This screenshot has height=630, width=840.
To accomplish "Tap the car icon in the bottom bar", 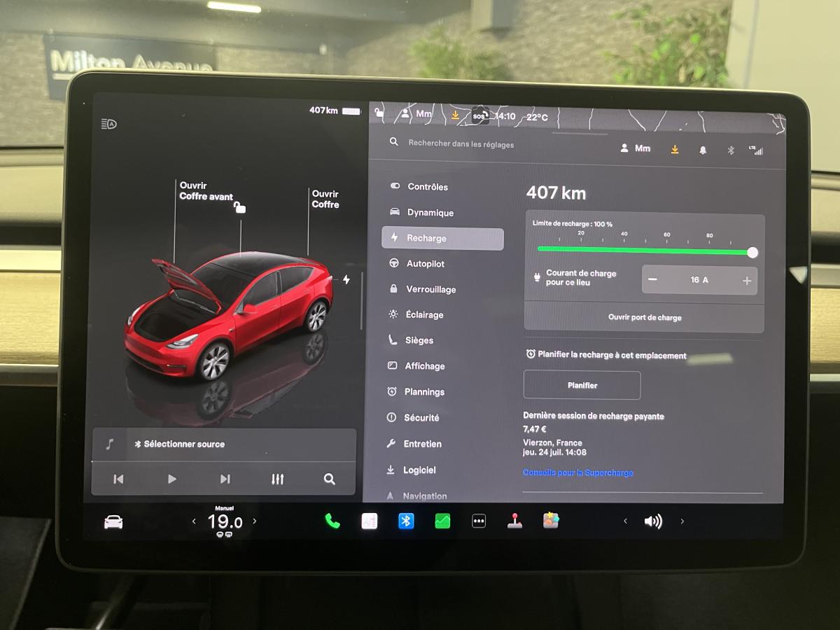I will pos(113,521).
